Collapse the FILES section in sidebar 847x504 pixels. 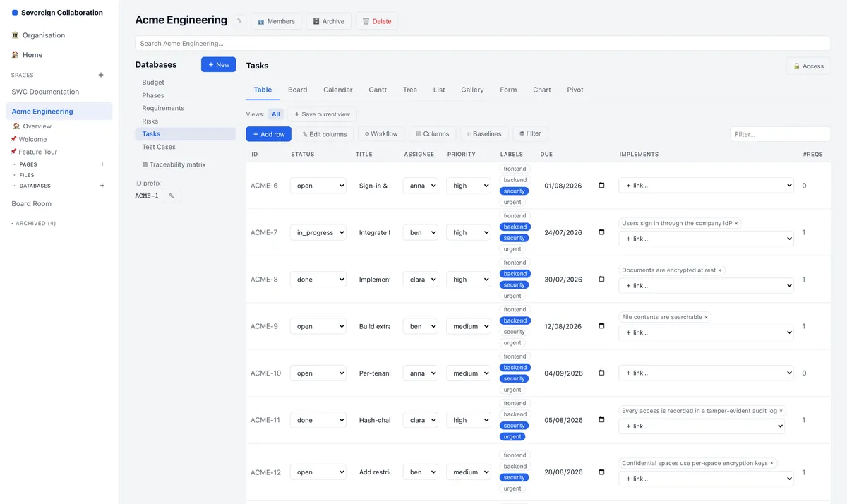tap(26, 175)
